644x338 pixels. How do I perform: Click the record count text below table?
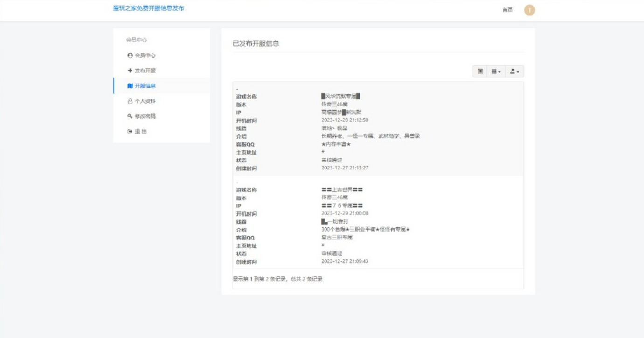click(277, 279)
